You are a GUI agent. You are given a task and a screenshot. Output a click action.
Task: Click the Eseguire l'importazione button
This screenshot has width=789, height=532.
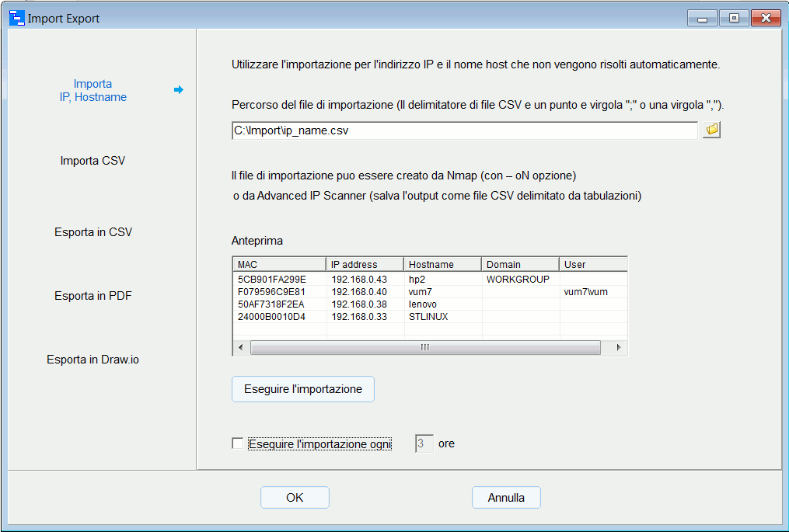coord(302,388)
